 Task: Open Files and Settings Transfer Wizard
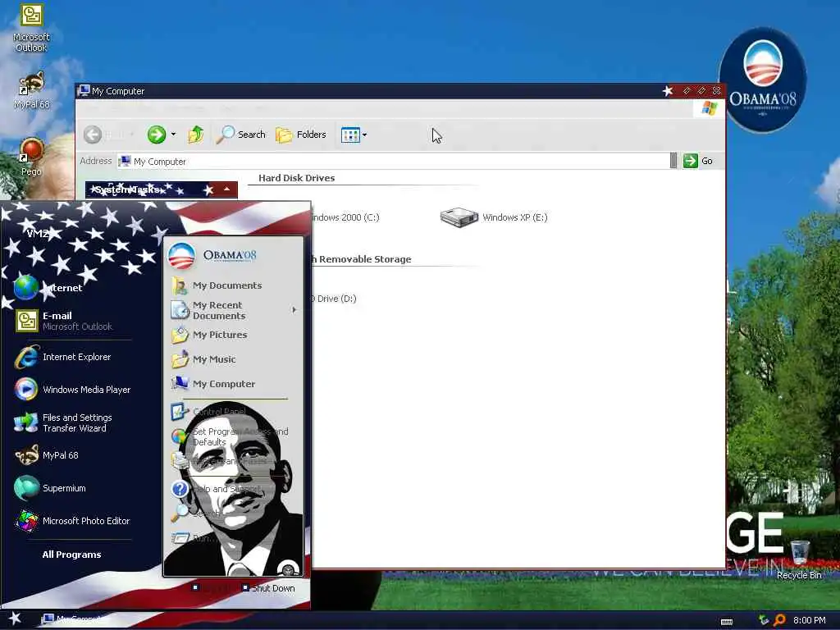[x=62, y=422]
